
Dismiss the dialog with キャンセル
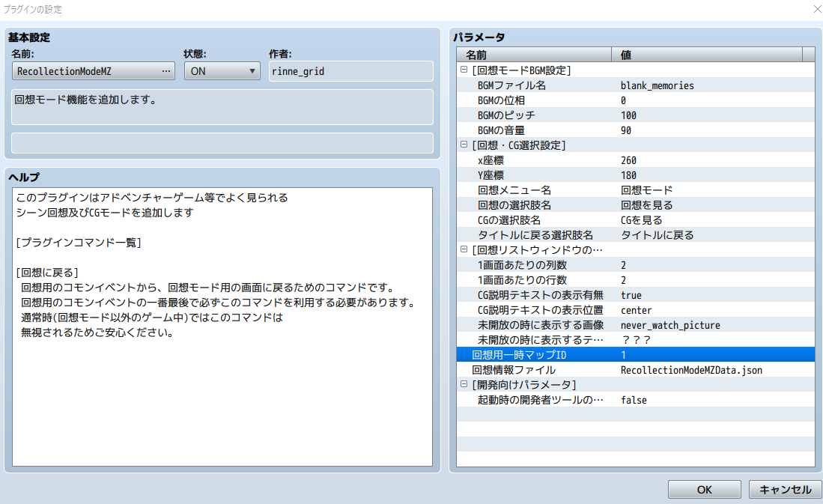click(x=784, y=489)
